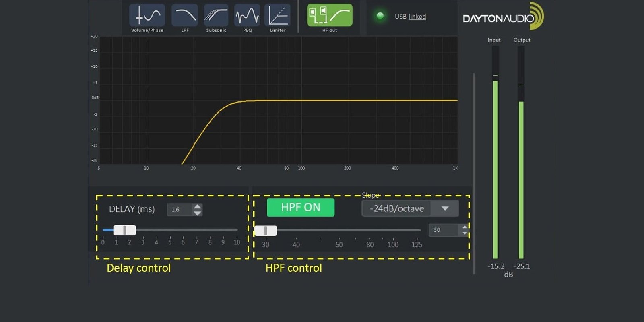Click the Input level meter

(495, 152)
